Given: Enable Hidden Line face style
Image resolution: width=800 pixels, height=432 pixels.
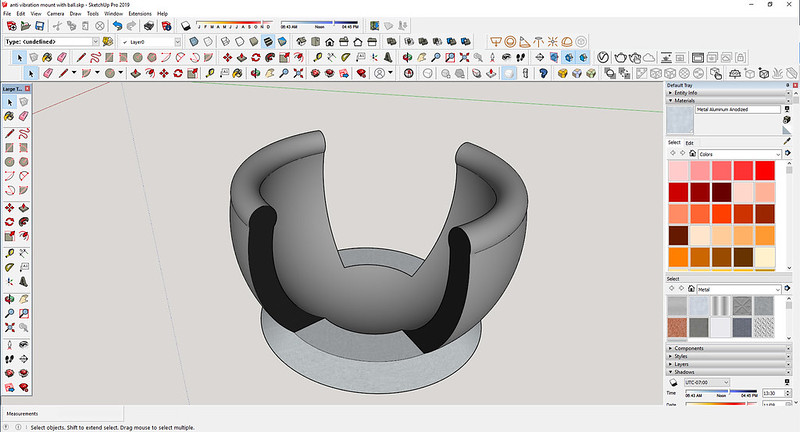Looking at the screenshot, I should [240, 41].
